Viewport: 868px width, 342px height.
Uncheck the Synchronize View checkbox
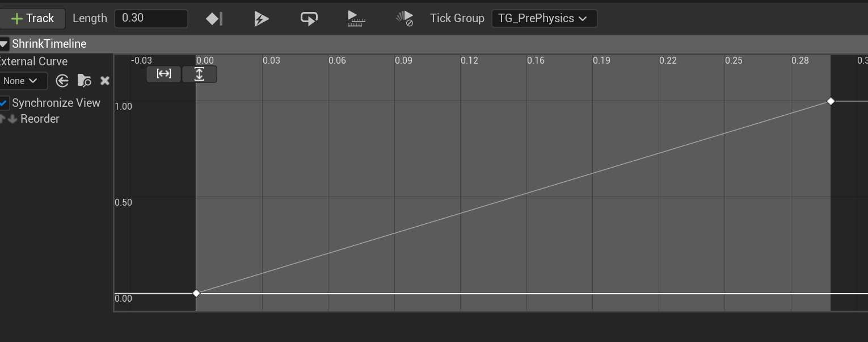click(4, 103)
